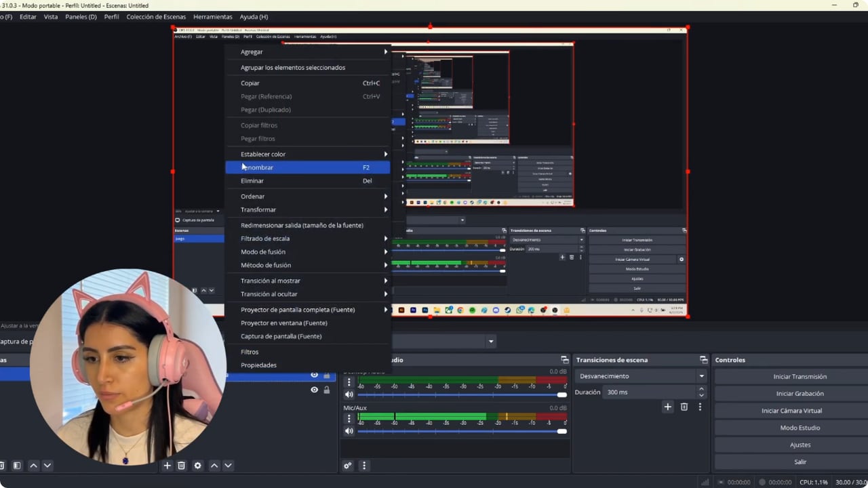The width and height of the screenshot is (868, 488).
Task: Select the highlighted scene row in Scenes panel
Action: coord(15,375)
